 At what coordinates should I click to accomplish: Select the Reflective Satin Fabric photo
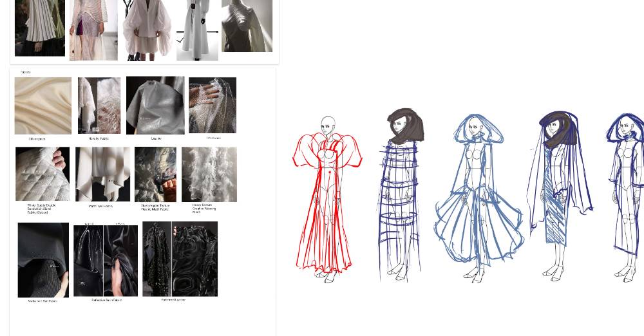(x=106, y=261)
